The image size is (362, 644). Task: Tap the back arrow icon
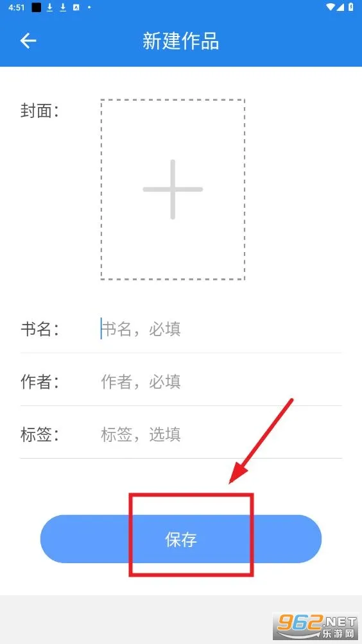pos(28,40)
